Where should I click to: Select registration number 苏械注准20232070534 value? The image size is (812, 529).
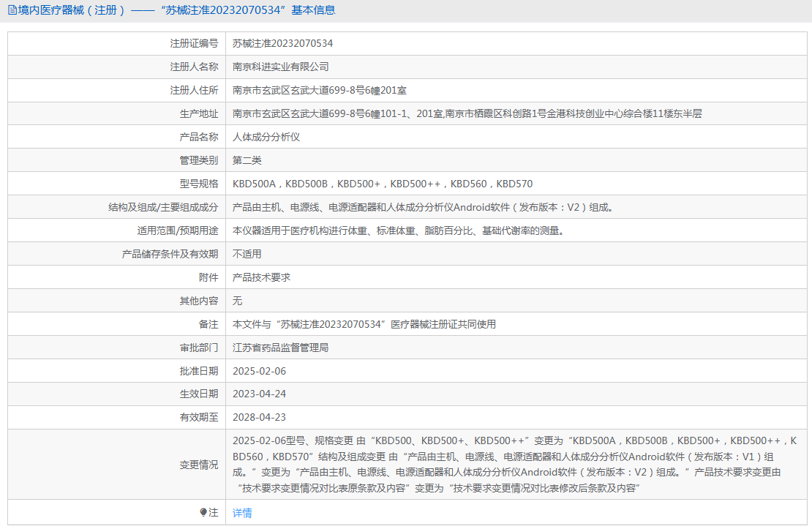click(283, 43)
